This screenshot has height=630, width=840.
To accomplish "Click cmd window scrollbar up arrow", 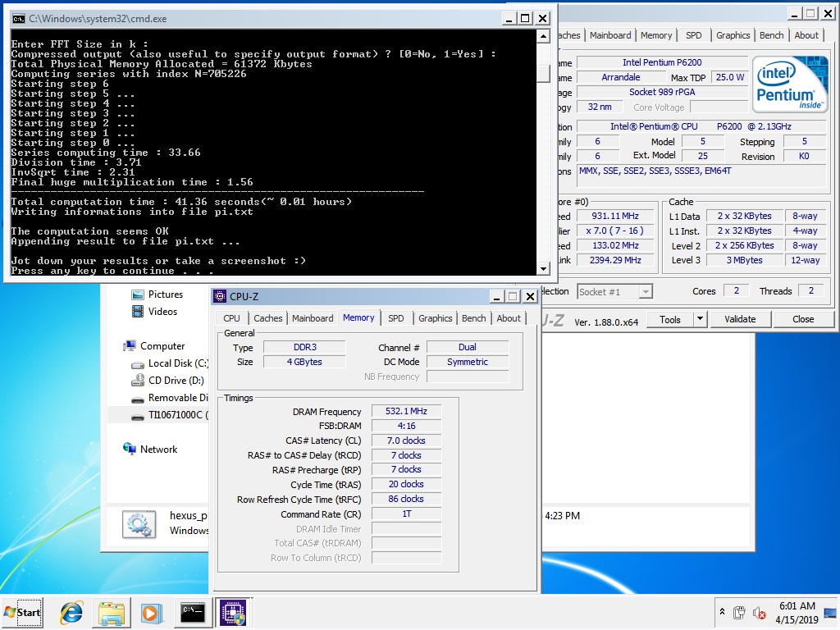I will [543, 36].
